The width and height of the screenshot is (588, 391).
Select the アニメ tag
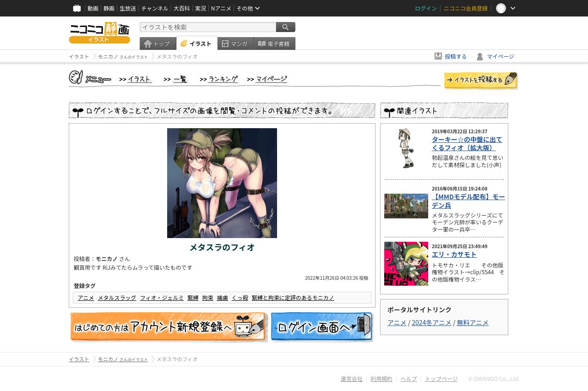coord(86,298)
